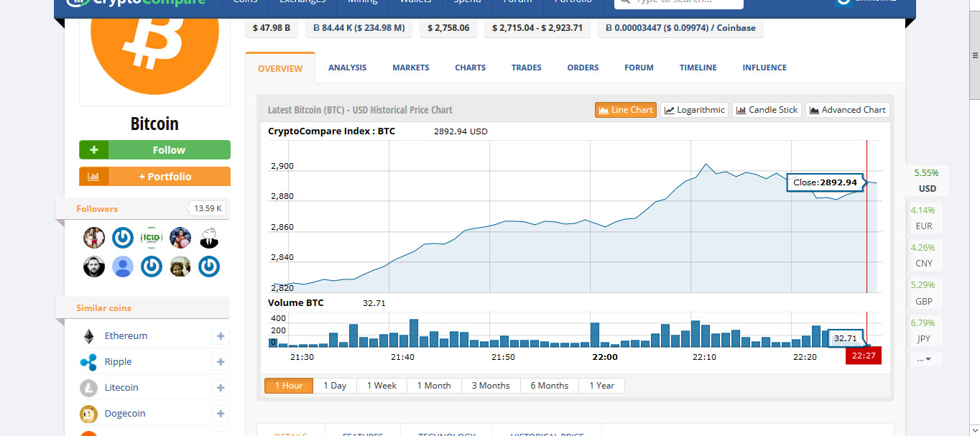Select the 6 Months time range
Screen dimensions: 980x436
click(550, 386)
